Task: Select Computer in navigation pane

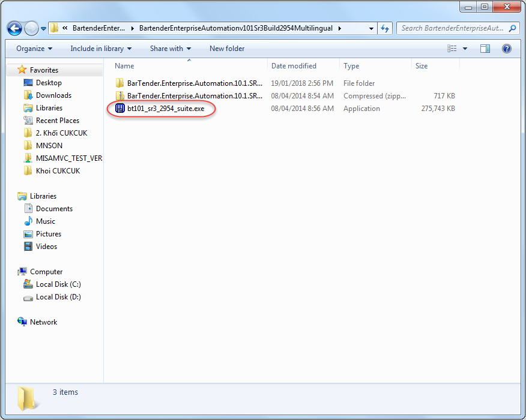Action: tap(46, 272)
